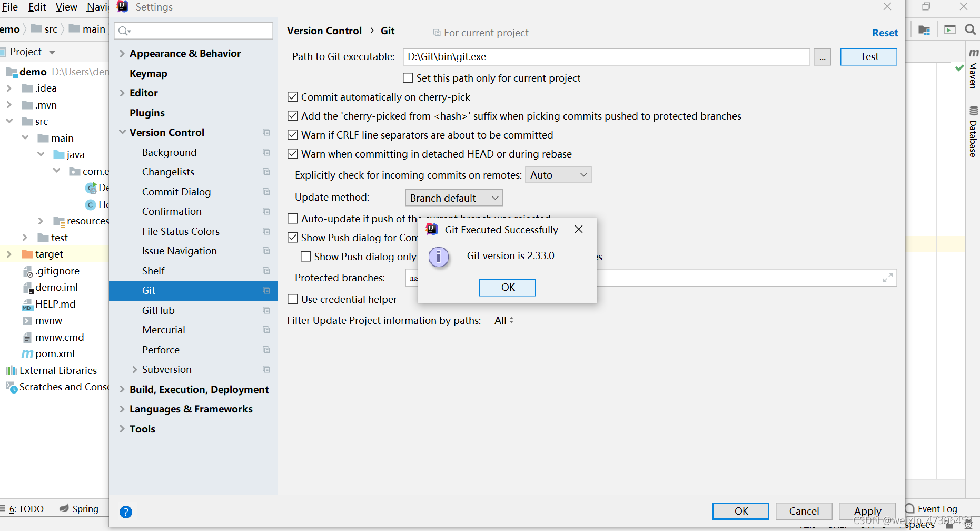Click the project-level icon beside Perforce

coord(266,350)
